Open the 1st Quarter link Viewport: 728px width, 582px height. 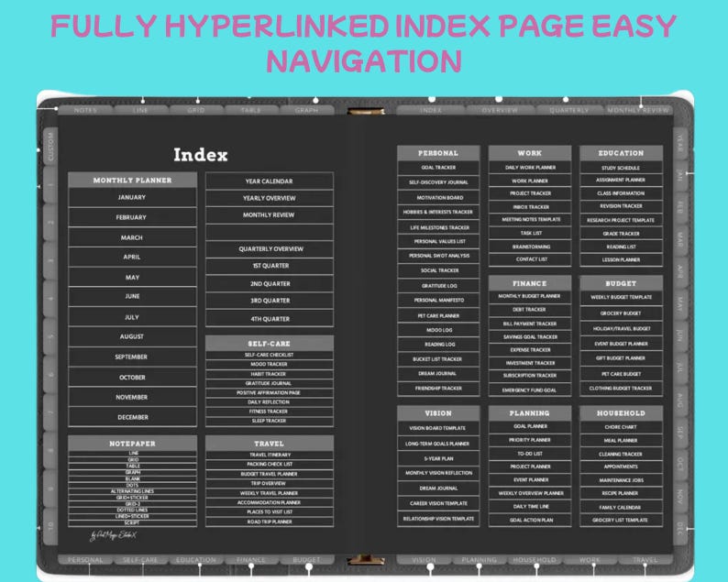point(270,266)
